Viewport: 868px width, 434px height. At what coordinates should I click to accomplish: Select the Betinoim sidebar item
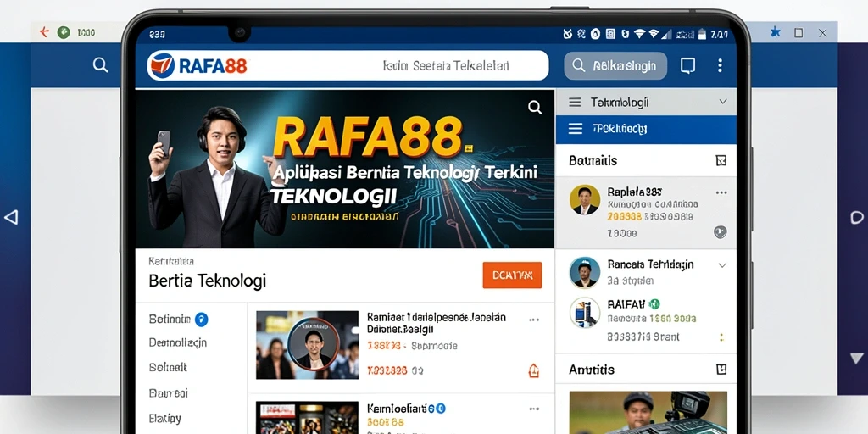(170, 320)
